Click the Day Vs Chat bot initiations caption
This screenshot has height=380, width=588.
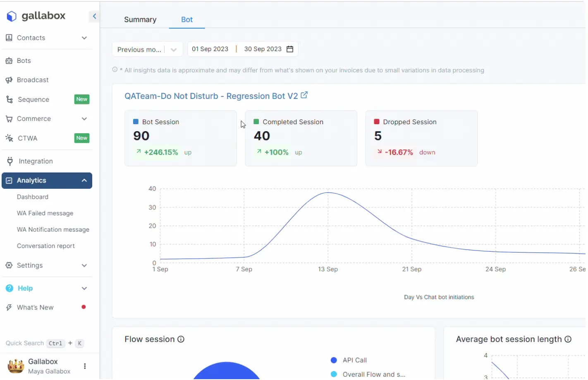pos(439,297)
